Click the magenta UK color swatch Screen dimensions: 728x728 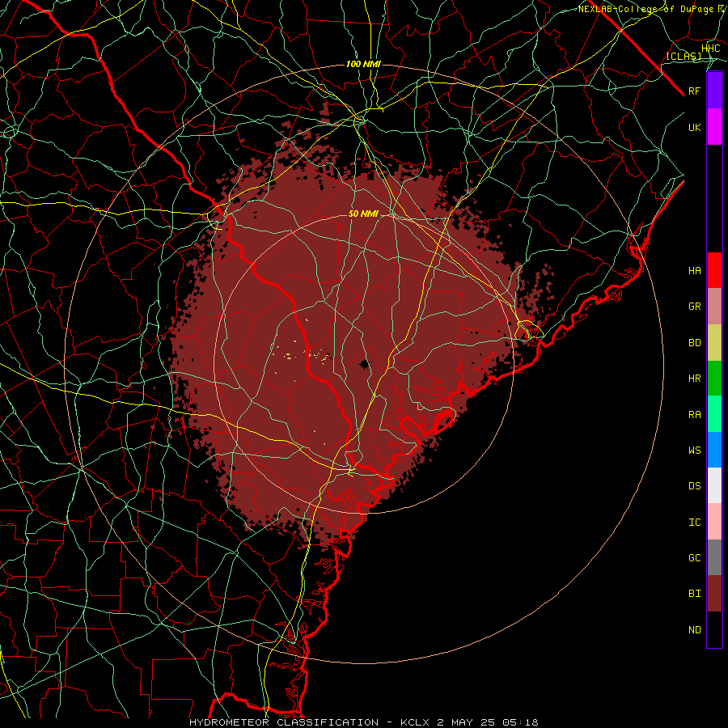[x=714, y=127]
